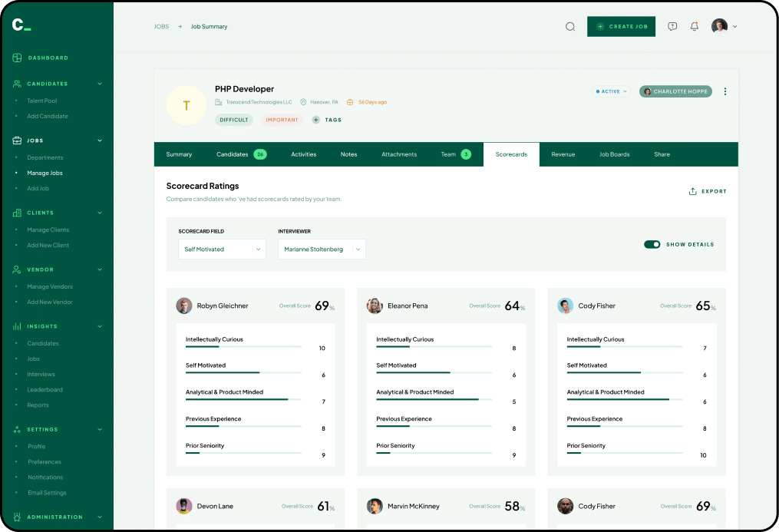Switch to the Summary tab

click(179, 154)
